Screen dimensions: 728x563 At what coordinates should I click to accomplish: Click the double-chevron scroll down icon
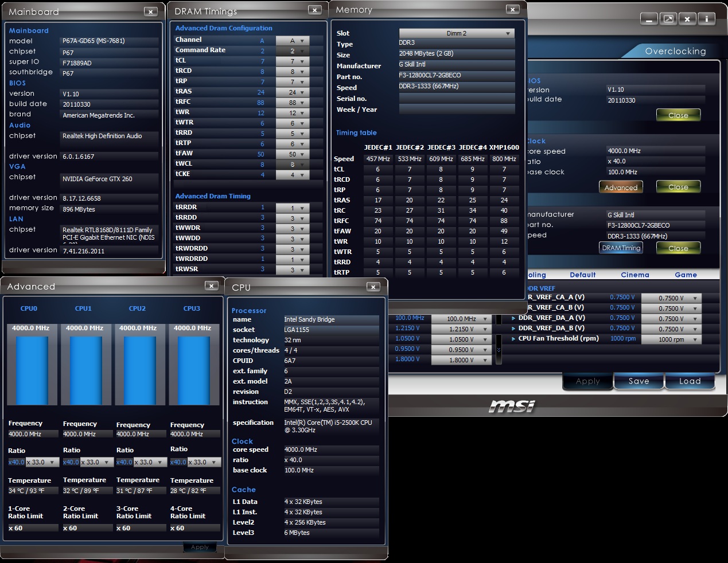tap(499, 350)
